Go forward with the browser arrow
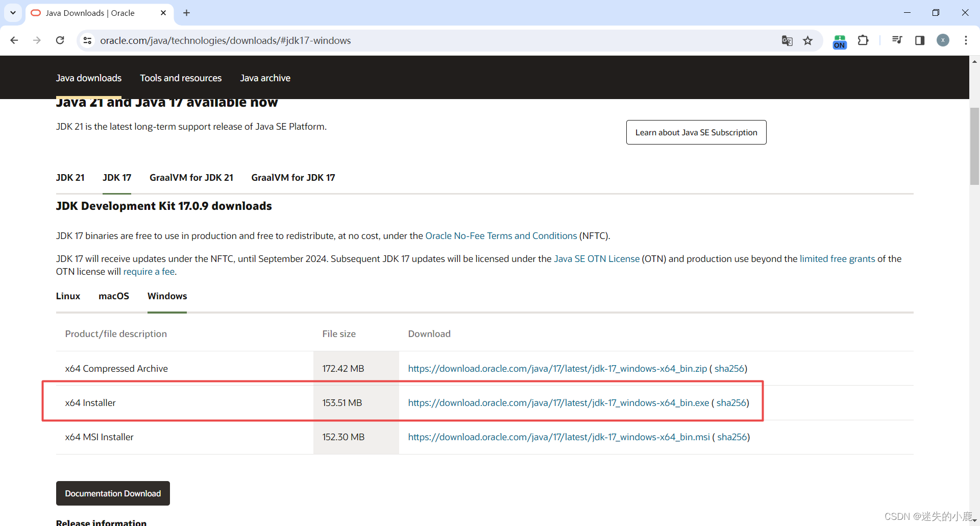 (x=37, y=40)
